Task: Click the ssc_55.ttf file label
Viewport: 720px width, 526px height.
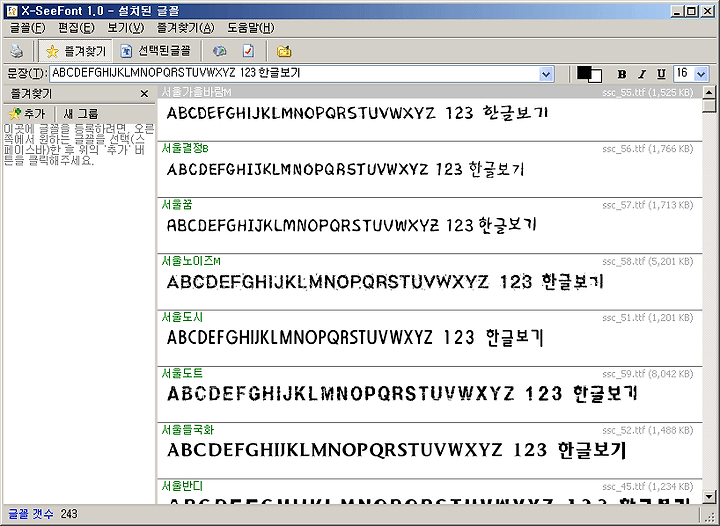Action: 647,93
